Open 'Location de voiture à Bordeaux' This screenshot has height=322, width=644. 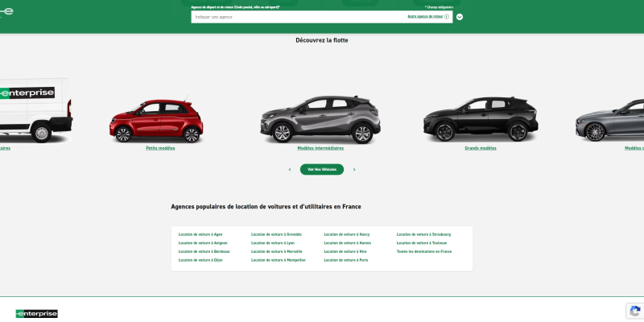tap(204, 251)
